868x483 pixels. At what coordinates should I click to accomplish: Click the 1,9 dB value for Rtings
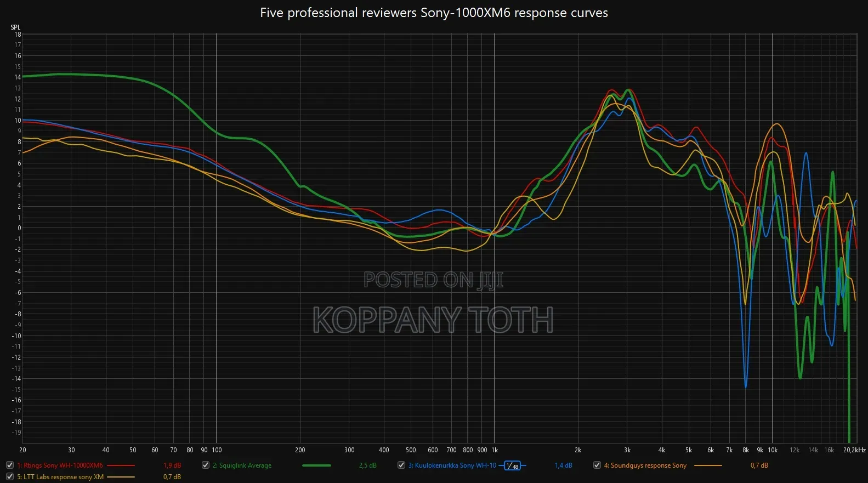click(172, 465)
